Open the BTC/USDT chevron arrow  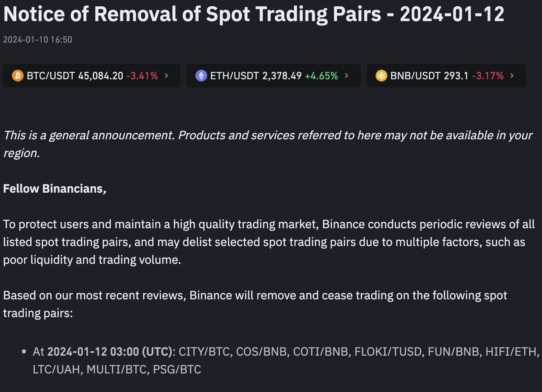166,76
